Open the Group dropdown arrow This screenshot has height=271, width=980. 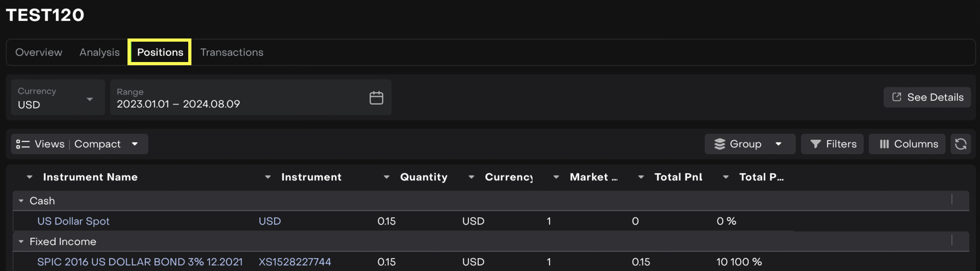pos(778,144)
